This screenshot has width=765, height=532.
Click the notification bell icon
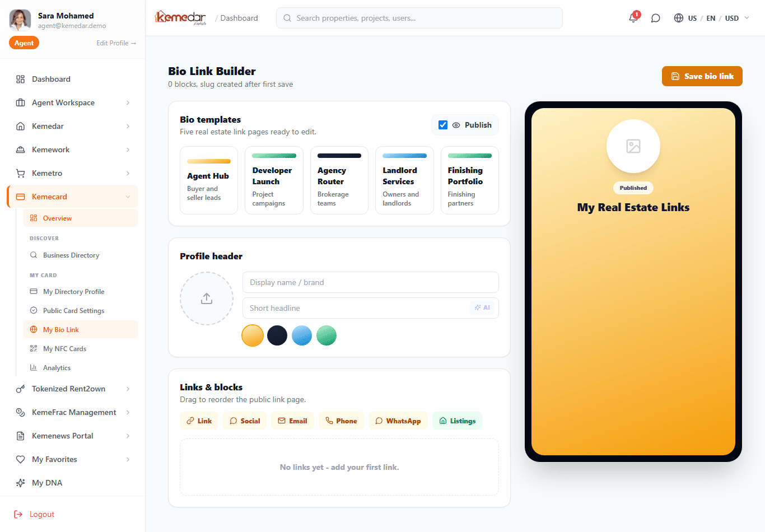click(633, 18)
